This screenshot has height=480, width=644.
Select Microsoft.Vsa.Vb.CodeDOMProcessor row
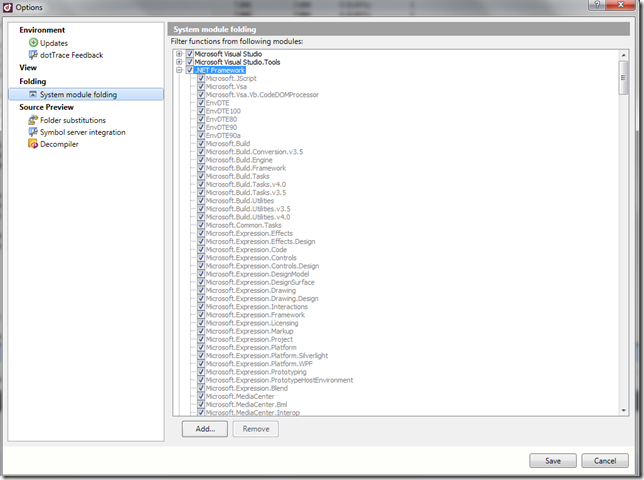coord(262,95)
